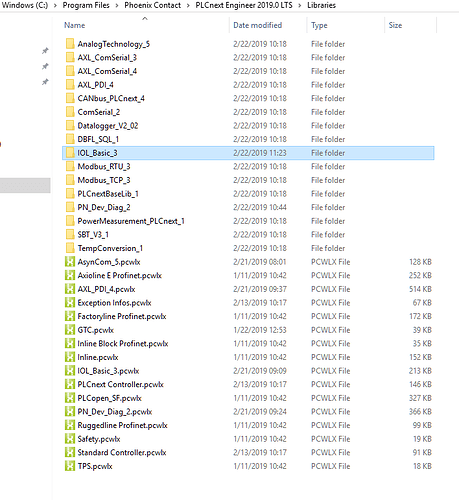The height and width of the screenshot is (500, 459).
Task: Click the AnalogTechnology_5 folder icon
Action: click(70, 44)
